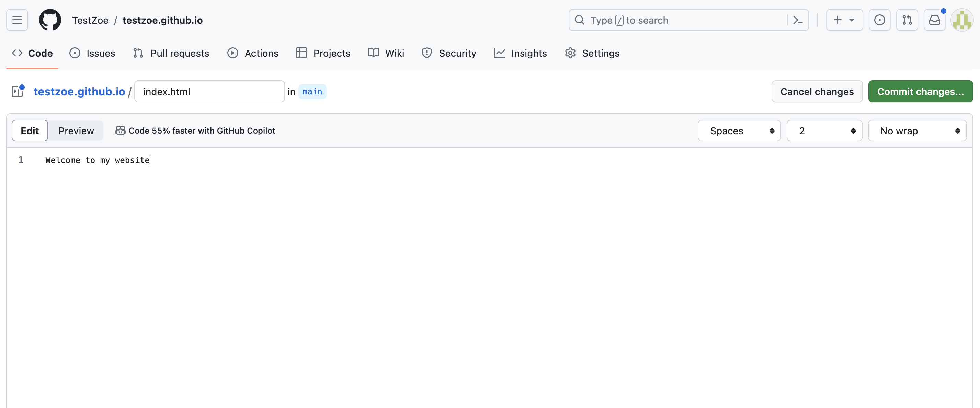Open the command palette icon
Image resolution: width=980 pixels, height=408 pixels.
pos(797,20)
